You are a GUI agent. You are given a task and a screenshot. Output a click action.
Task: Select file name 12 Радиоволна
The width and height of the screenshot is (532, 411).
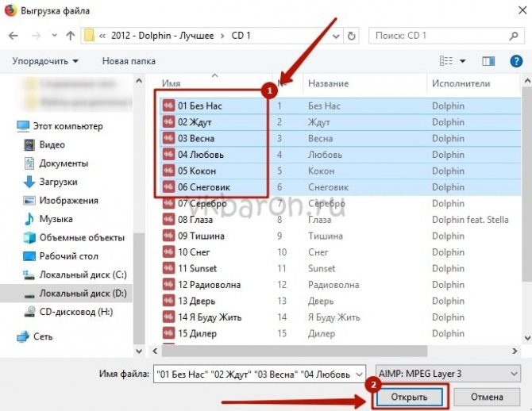pyautogui.click(x=210, y=285)
